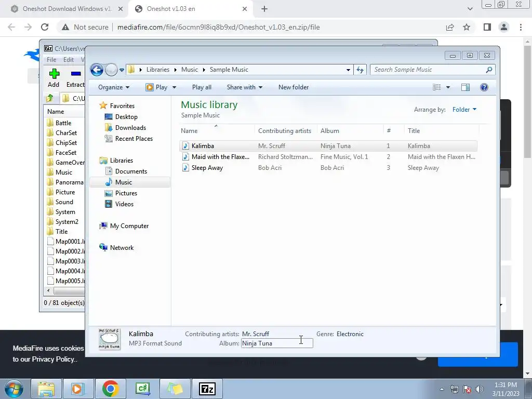This screenshot has height=399, width=532.
Task: Open the 7-Zip File menu
Action: [x=51, y=60]
